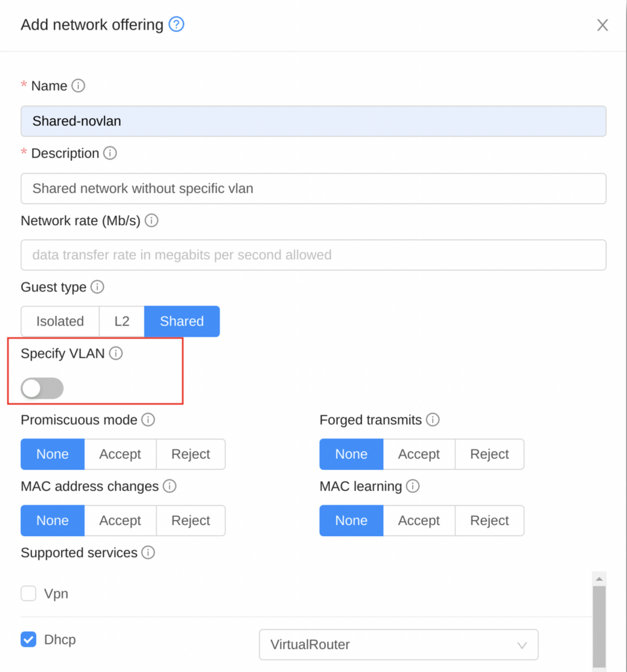Set MAC learning to Reject

pyautogui.click(x=489, y=520)
